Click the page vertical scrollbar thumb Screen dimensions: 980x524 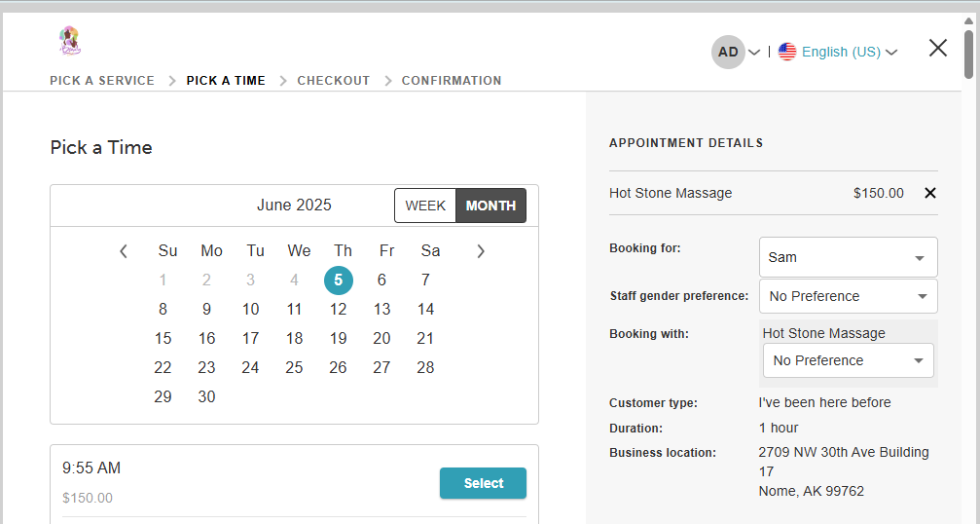coord(969,53)
